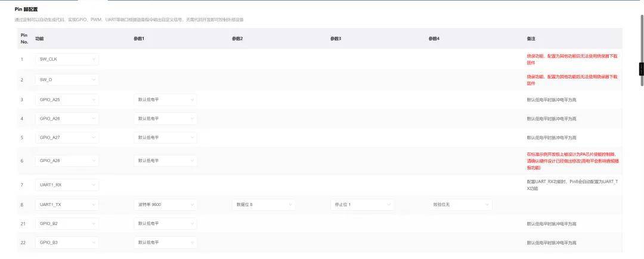Click pin number 21 cell
644x259 pixels.
(23, 224)
